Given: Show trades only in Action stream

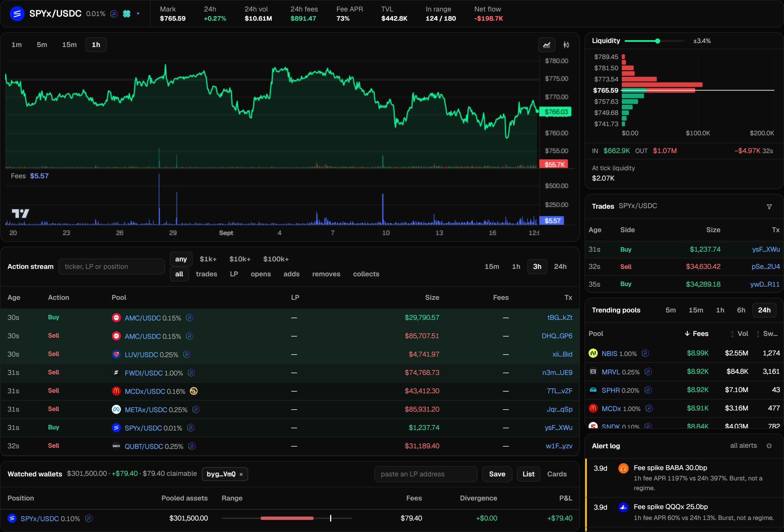Looking at the screenshot, I should coord(206,274).
